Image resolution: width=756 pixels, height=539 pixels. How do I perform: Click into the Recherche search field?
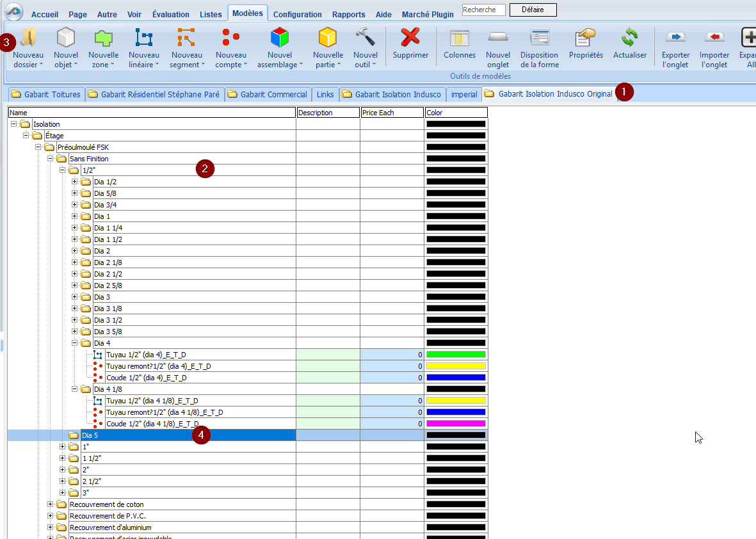click(483, 10)
